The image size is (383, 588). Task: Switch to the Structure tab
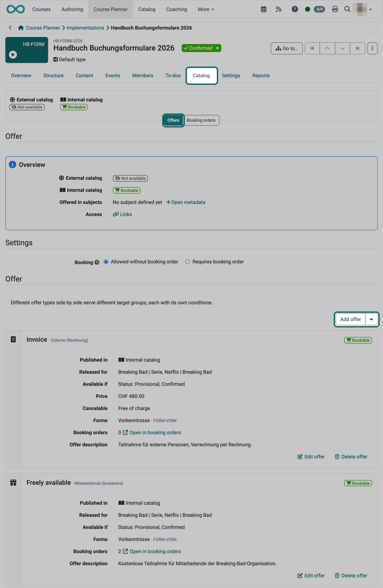pyautogui.click(x=53, y=76)
